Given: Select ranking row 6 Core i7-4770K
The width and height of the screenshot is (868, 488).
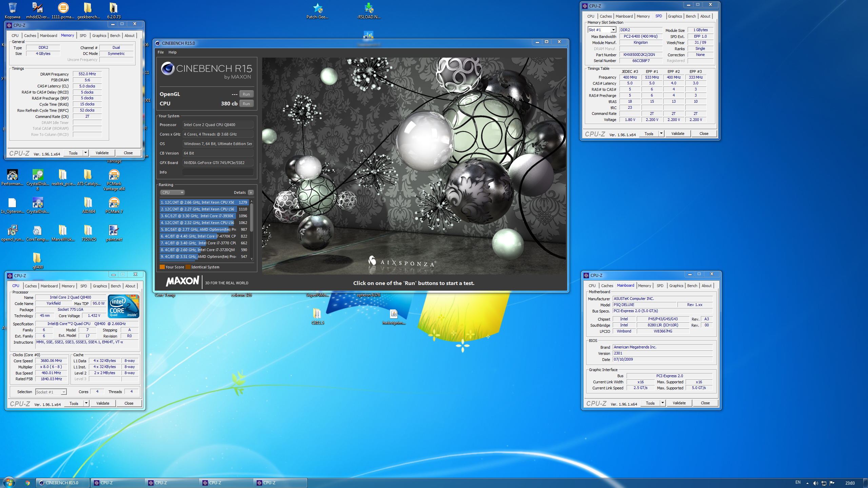Looking at the screenshot, I should (x=204, y=236).
